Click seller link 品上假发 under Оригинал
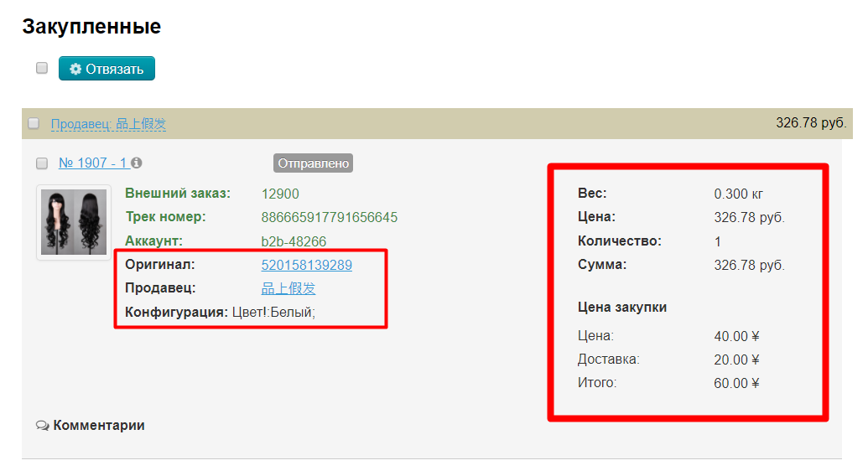 tap(288, 288)
